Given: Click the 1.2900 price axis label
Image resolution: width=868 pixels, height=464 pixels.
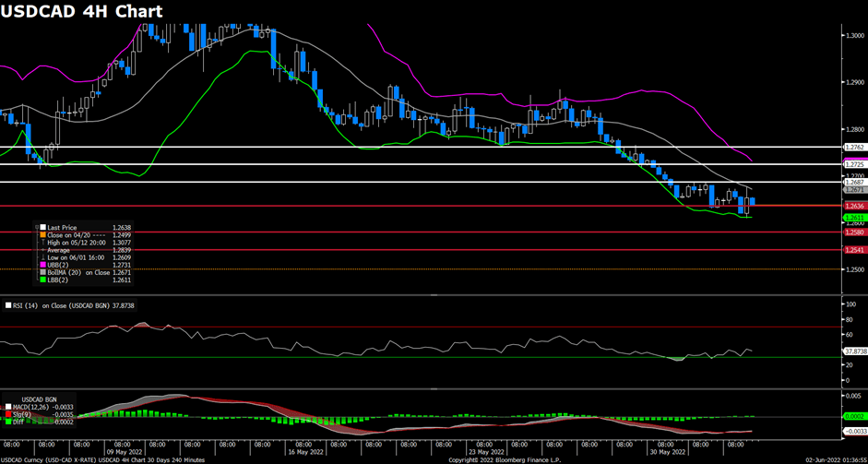Looking at the screenshot, I should click(x=854, y=82).
